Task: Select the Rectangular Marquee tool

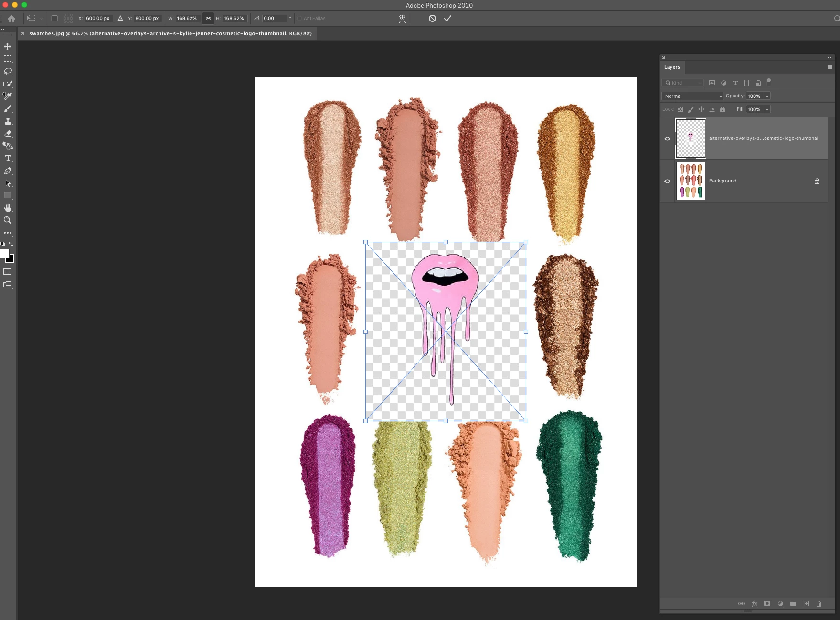Action: 8,59
